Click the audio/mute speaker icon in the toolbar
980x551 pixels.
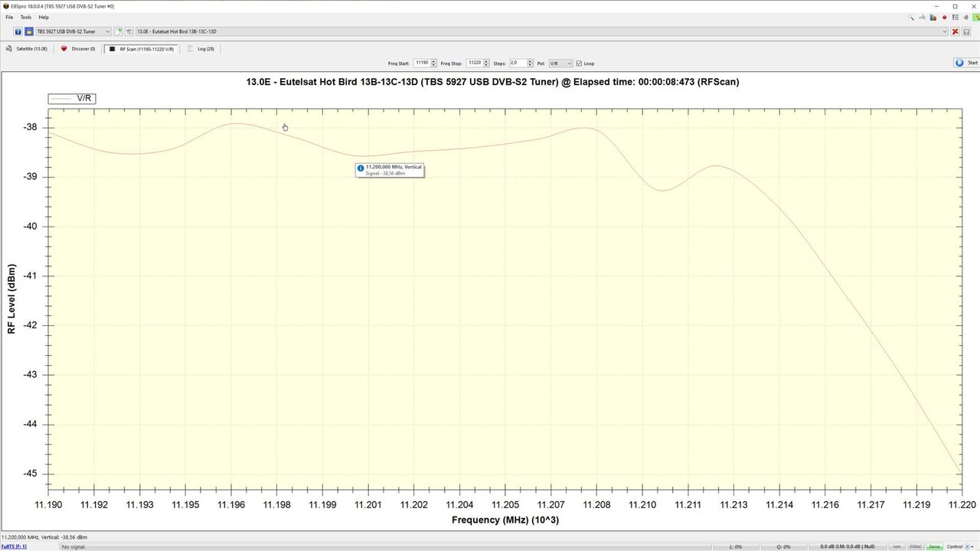(x=966, y=17)
